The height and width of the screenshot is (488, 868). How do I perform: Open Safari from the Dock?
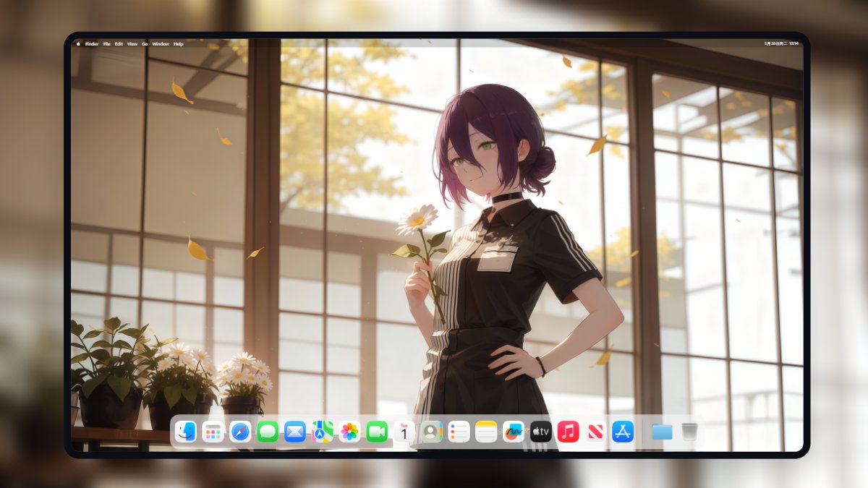pyautogui.click(x=240, y=432)
